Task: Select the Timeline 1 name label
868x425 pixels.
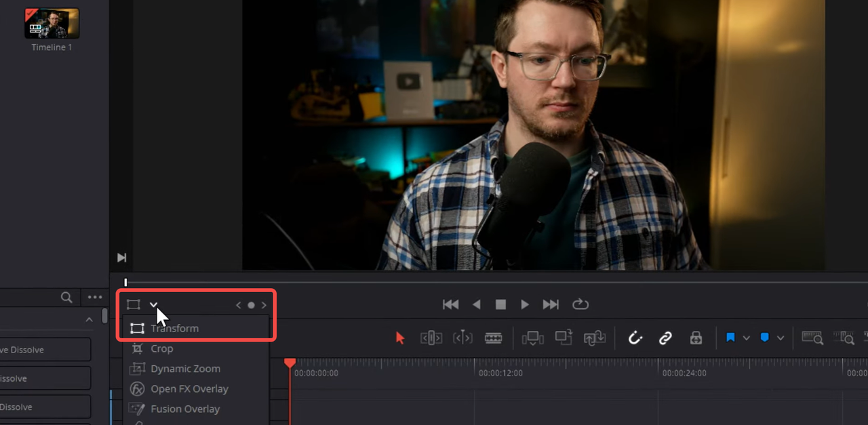Action: pos(52,47)
